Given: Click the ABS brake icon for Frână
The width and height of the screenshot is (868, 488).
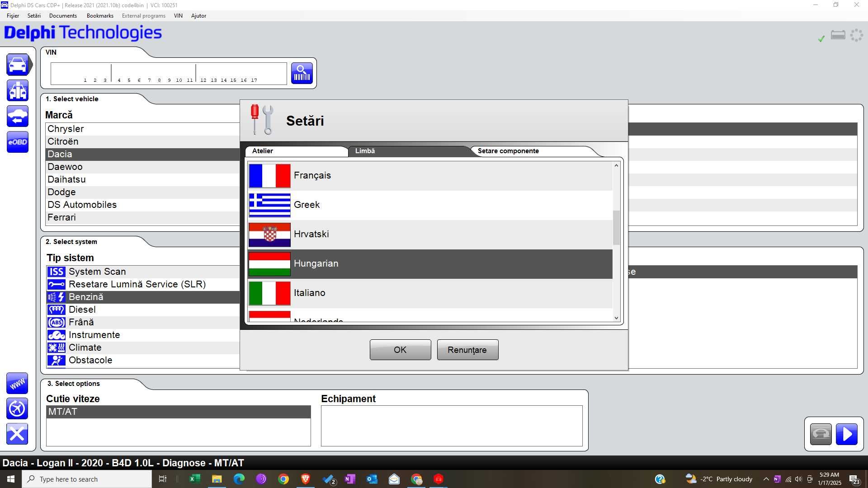Looking at the screenshot, I should click(57, 322).
